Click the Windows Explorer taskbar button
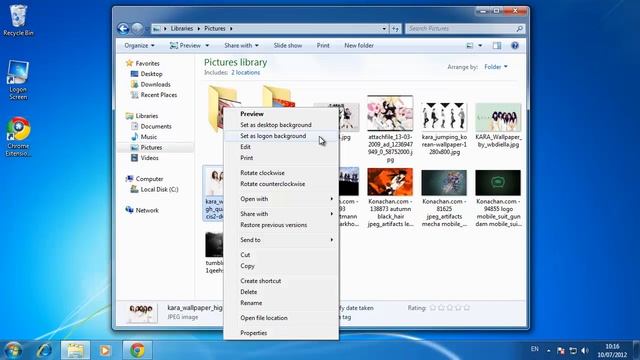This screenshot has width=640, height=360. (75, 350)
